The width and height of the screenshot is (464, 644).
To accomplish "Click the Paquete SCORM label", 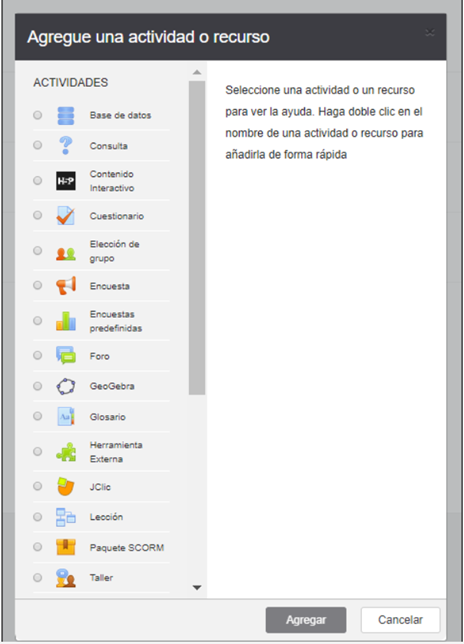I will (x=127, y=547).
